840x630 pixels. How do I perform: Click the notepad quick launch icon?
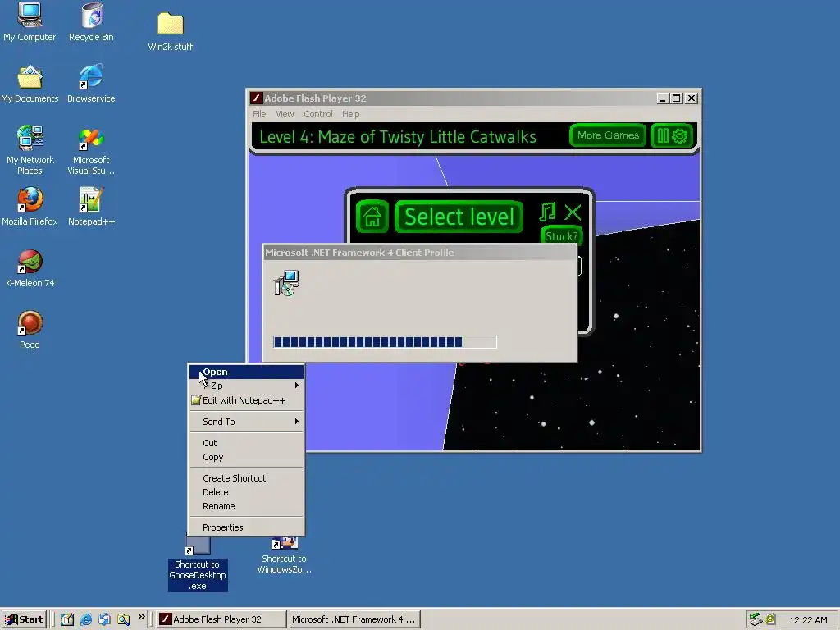coord(67,619)
